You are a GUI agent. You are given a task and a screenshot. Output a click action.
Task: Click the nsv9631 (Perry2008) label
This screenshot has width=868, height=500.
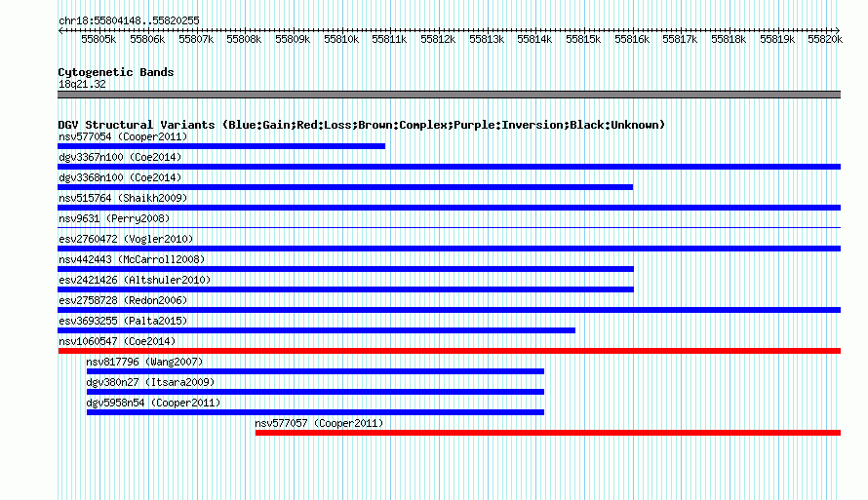114,218
